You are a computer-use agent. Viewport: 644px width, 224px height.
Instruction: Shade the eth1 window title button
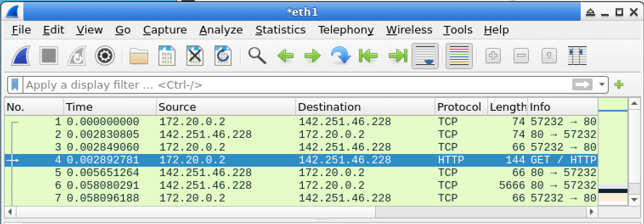(590, 13)
